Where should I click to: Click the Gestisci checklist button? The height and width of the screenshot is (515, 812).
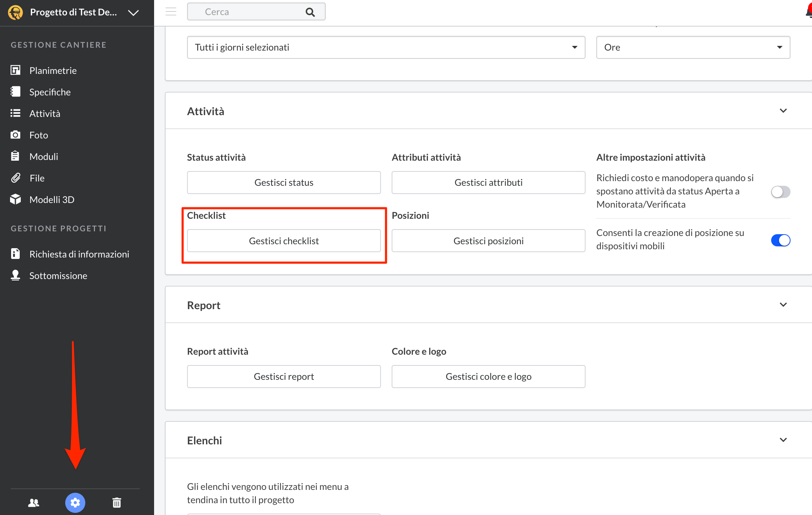284,241
